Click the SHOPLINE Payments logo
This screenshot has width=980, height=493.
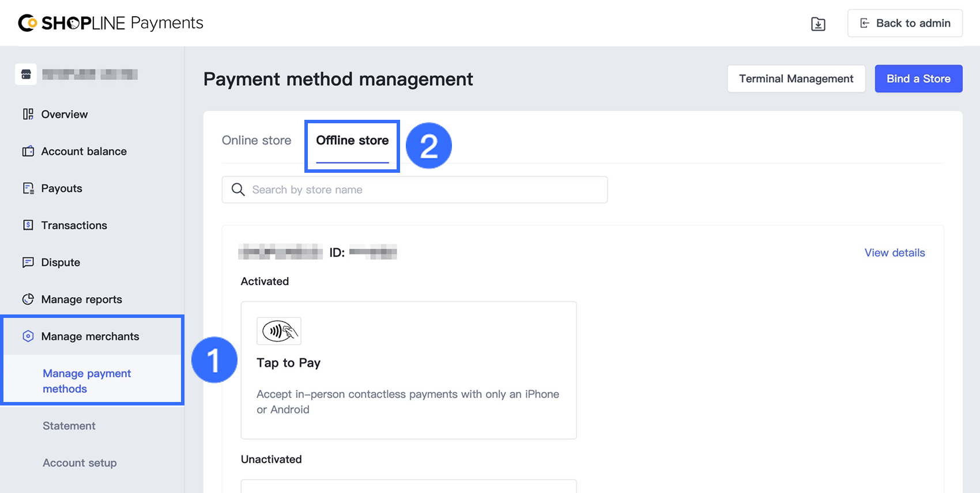(111, 23)
